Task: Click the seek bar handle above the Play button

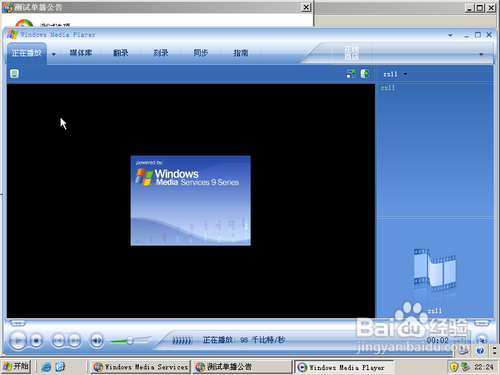Action: point(18,323)
